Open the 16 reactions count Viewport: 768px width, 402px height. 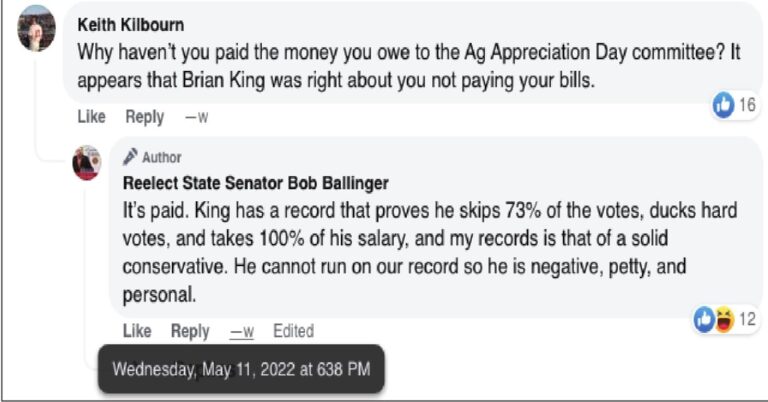tap(746, 105)
